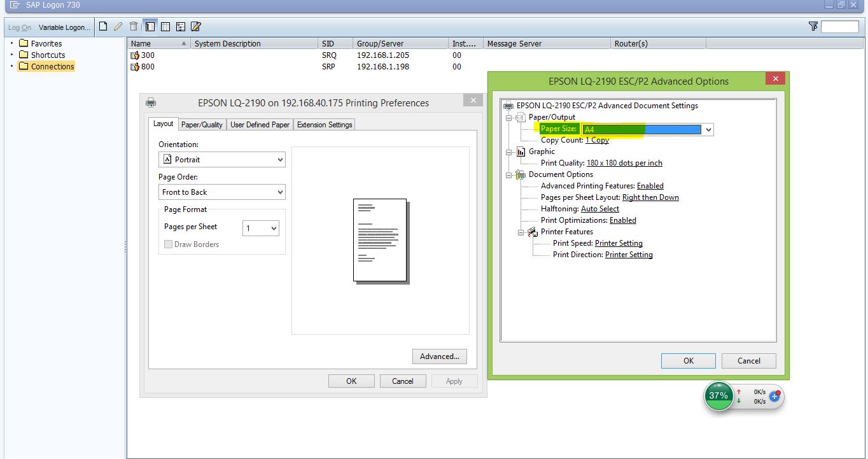
Task: Click 180 x 180 dots per inch link
Action: tap(624, 163)
